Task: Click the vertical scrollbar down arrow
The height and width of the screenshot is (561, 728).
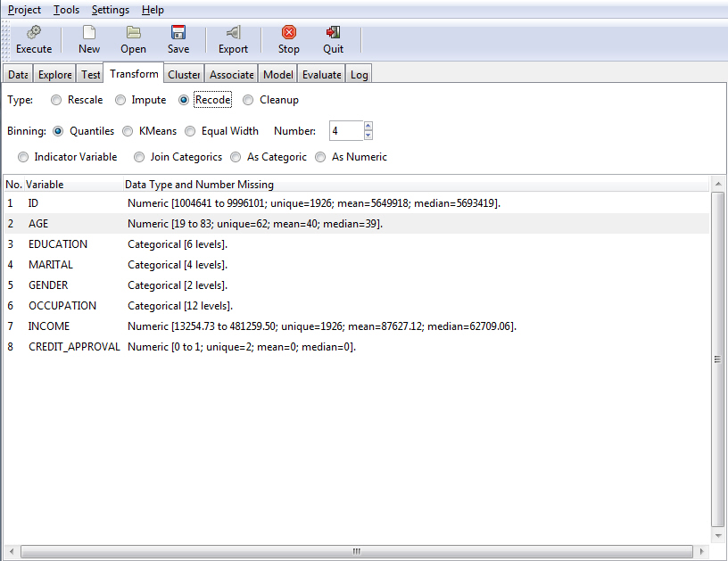Action: (x=718, y=535)
